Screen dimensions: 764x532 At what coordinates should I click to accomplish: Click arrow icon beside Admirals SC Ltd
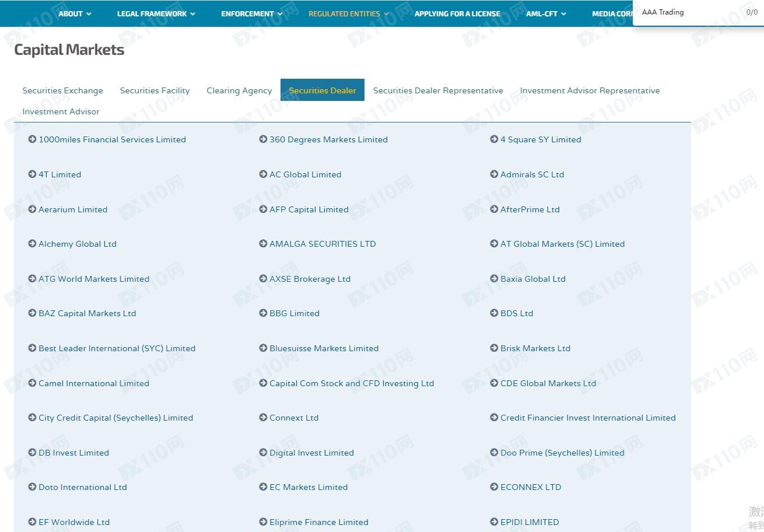click(494, 174)
